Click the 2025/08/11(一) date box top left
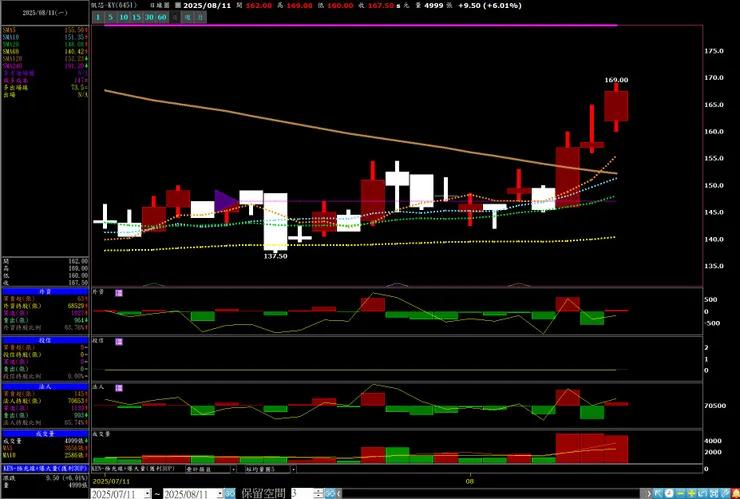The width and height of the screenshot is (740, 499). point(45,13)
